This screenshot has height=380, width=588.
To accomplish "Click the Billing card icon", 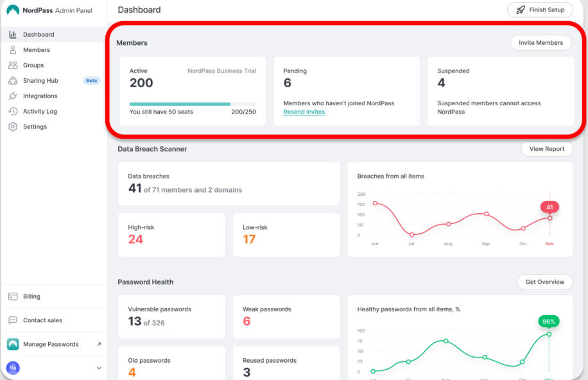I will click(x=13, y=297).
